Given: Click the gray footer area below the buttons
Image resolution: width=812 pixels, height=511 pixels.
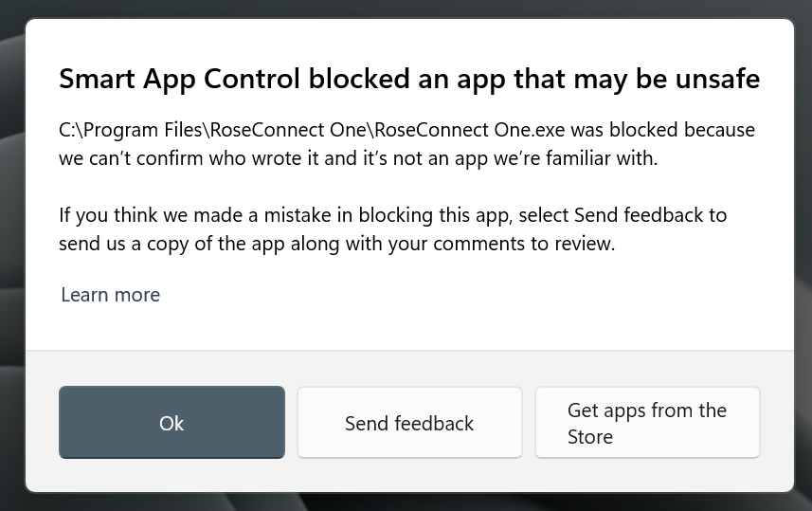Looking at the screenshot, I should click(409, 477).
